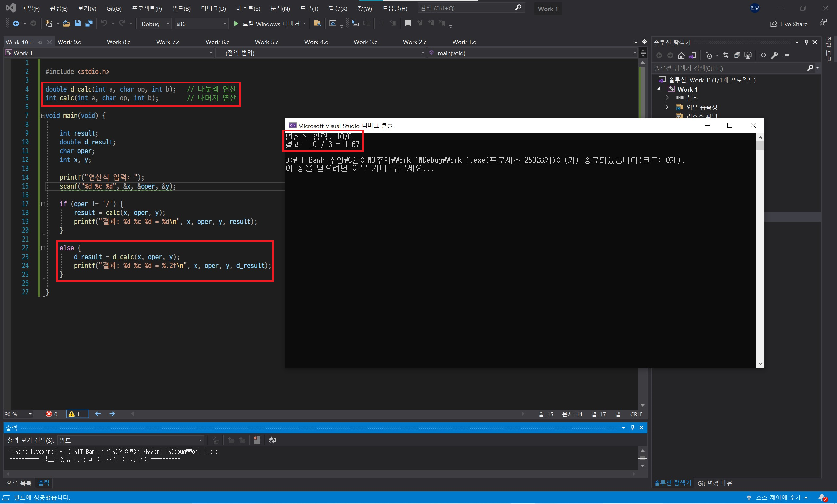Viewport: 837px width, 504px height.
Task: Toggle bookmark on current line
Action: pos(408,23)
